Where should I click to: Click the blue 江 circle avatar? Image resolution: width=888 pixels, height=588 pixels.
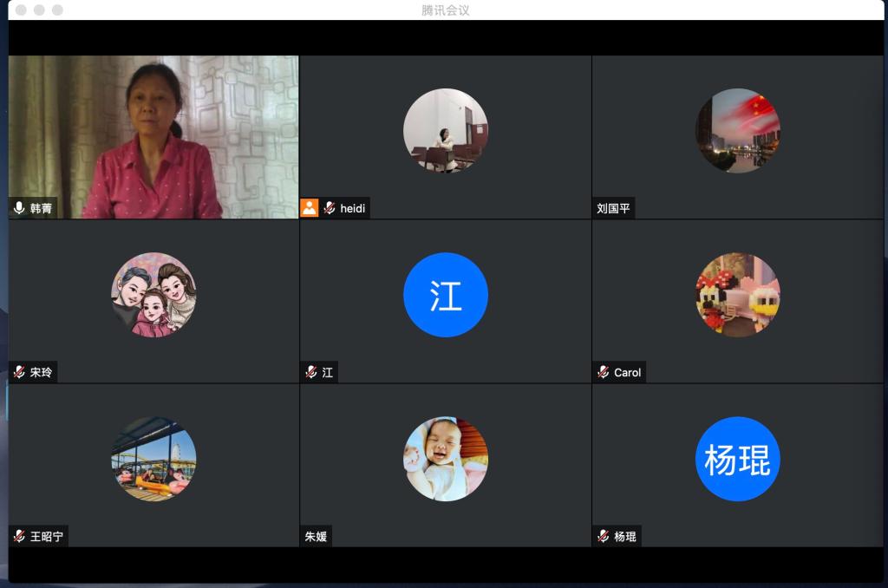446,295
